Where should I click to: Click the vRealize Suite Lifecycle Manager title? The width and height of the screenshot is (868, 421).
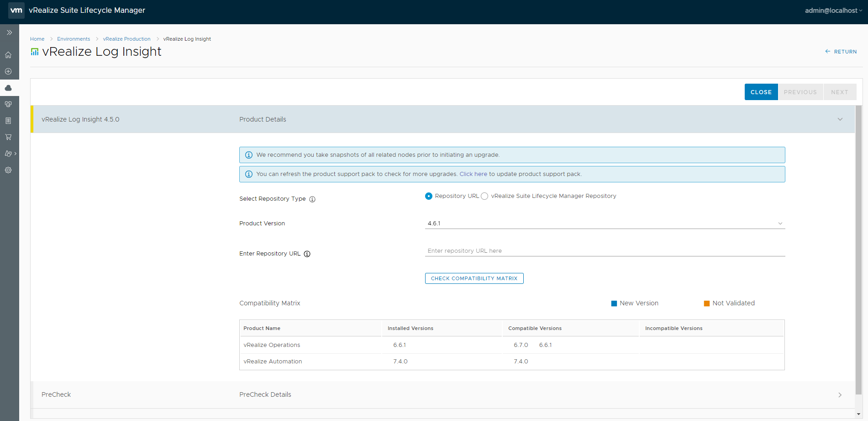87,10
